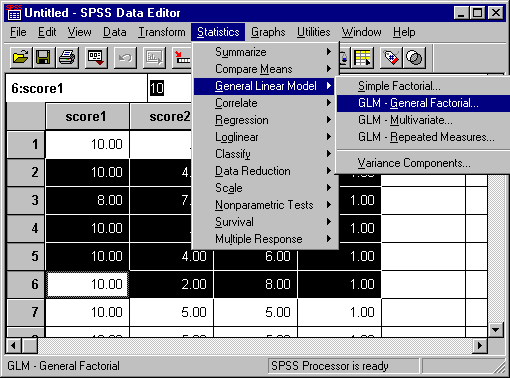Expand the Summarize submenu
This screenshot has width=510, height=378.
click(265, 52)
